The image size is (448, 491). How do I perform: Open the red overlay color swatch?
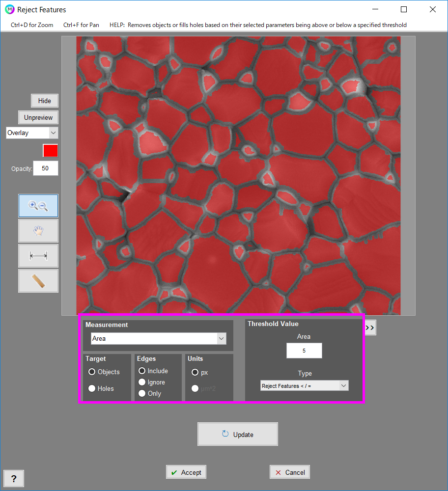51,151
